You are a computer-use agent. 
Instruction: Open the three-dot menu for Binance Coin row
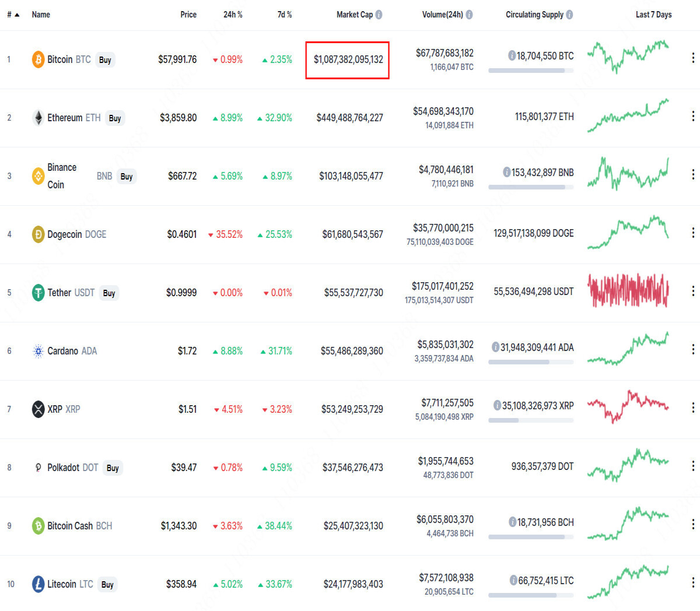(x=692, y=174)
